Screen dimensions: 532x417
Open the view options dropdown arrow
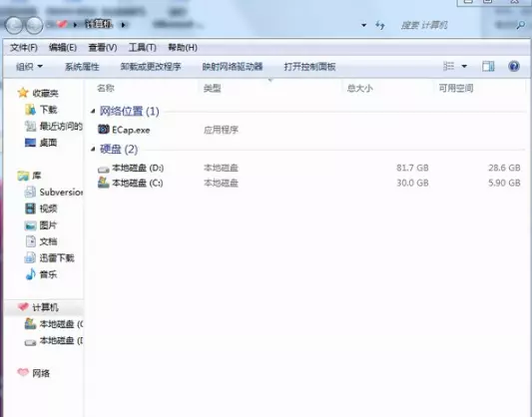pyautogui.click(x=464, y=66)
